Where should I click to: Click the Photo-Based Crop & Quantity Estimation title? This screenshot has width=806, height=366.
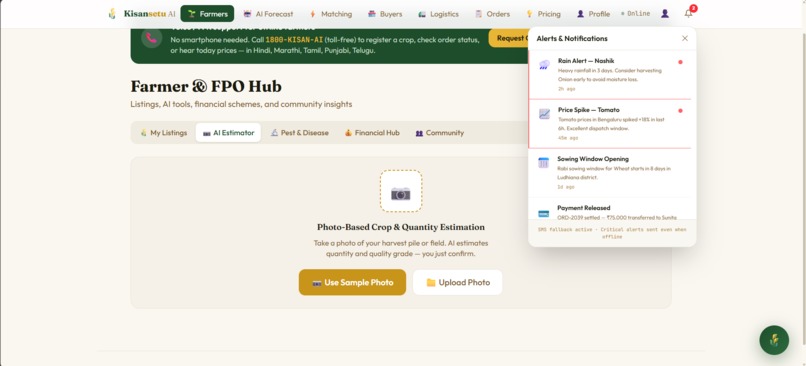coord(401,227)
